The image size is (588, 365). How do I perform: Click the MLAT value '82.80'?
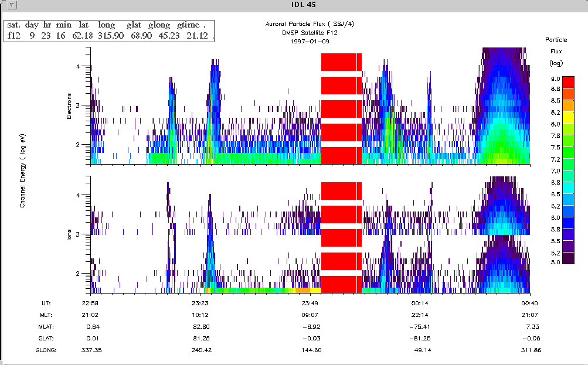tap(202, 327)
